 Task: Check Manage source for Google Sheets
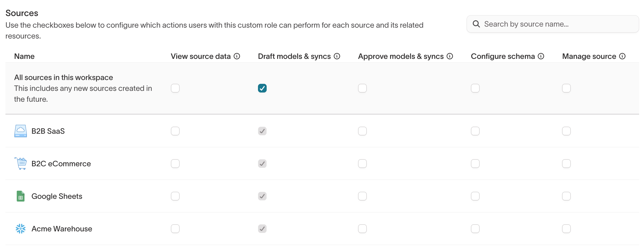coord(566,196)
